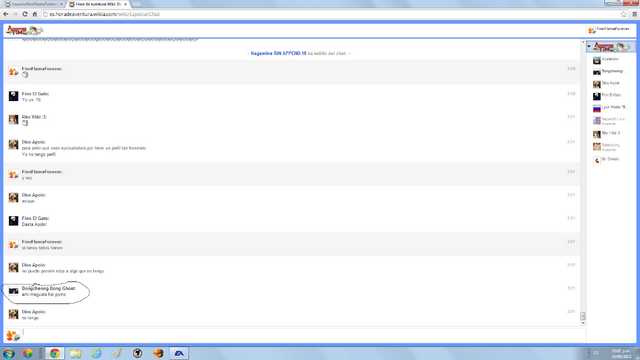The image size is (640, 360).
Task: Open Windows Explorer folder from the taskbar
Action: (x=75, y=353)
